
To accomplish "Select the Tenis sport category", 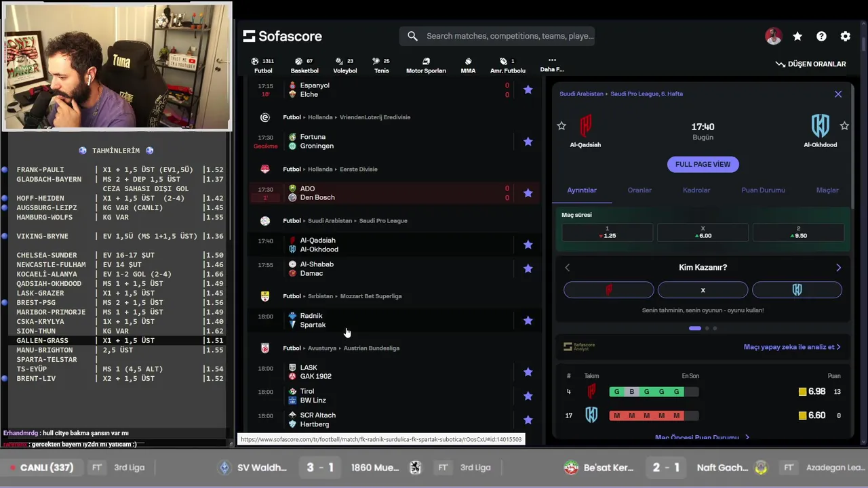I will point(382,65).
